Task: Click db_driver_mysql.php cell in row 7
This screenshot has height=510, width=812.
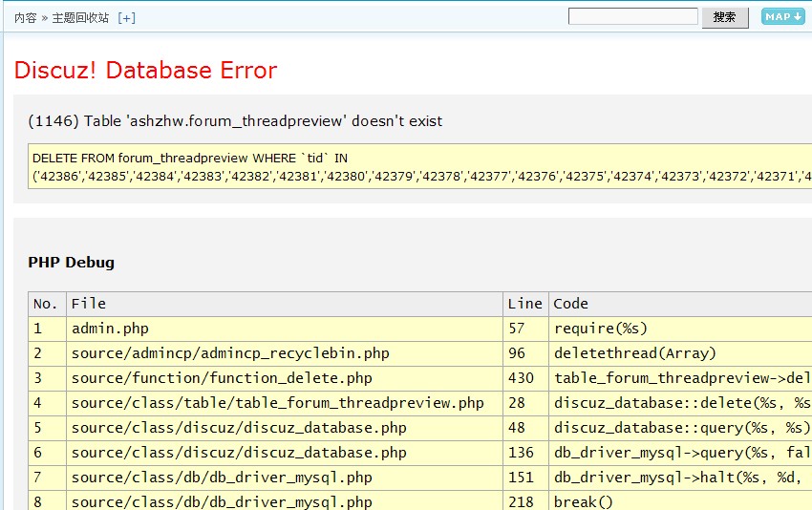Action: pyautogui.click(x=285, y=478)
